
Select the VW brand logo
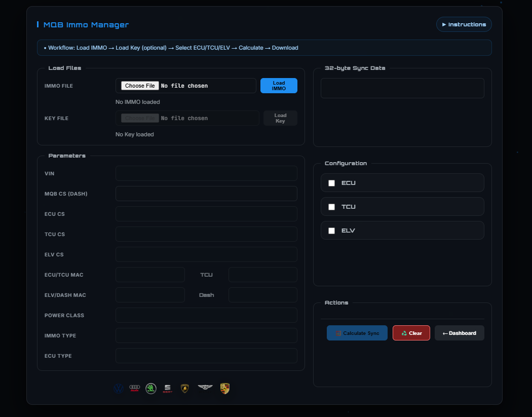click(x=118, y=389)
